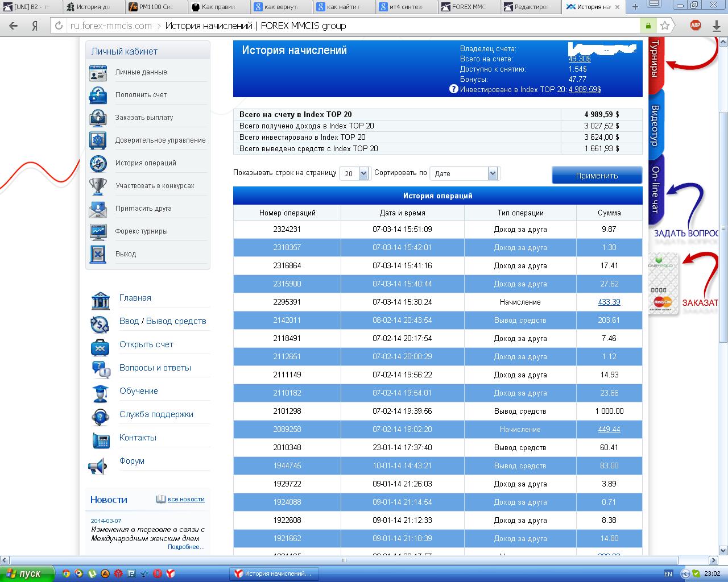
Task: Open the Ввод / Вывод средств link
Action: [163, 321]
